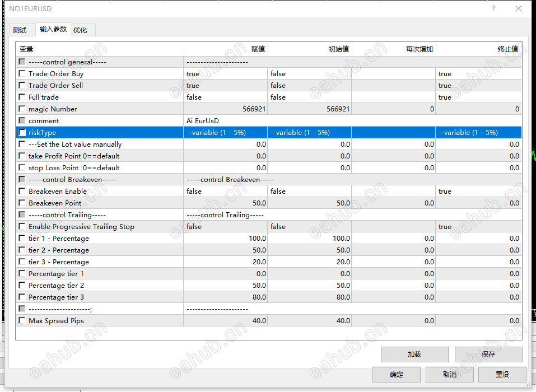This screenshot has width=536, height=392.
Task: Click the 赋值 column header
Action: (226, 49)
